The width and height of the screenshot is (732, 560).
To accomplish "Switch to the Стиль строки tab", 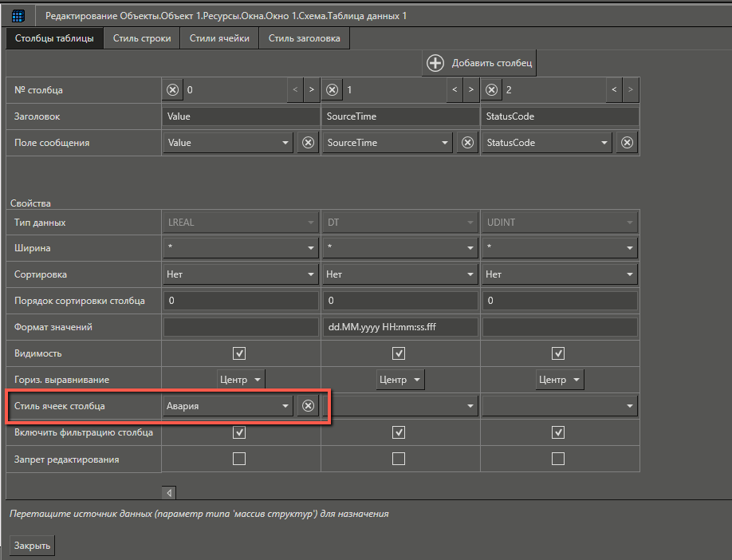I will pyautogui.click(x=142, y=38).
